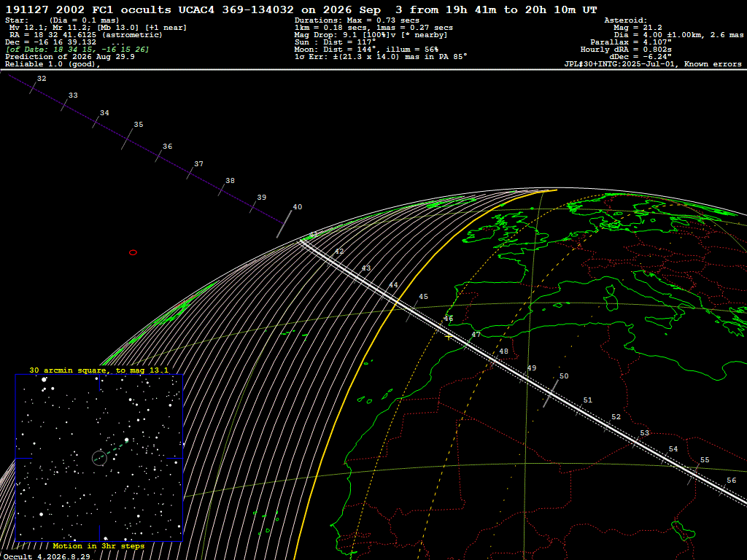Click minute marker 36 on the purple dashed line
This screenshot has width=747, height=560.
(x=167, y=146)
